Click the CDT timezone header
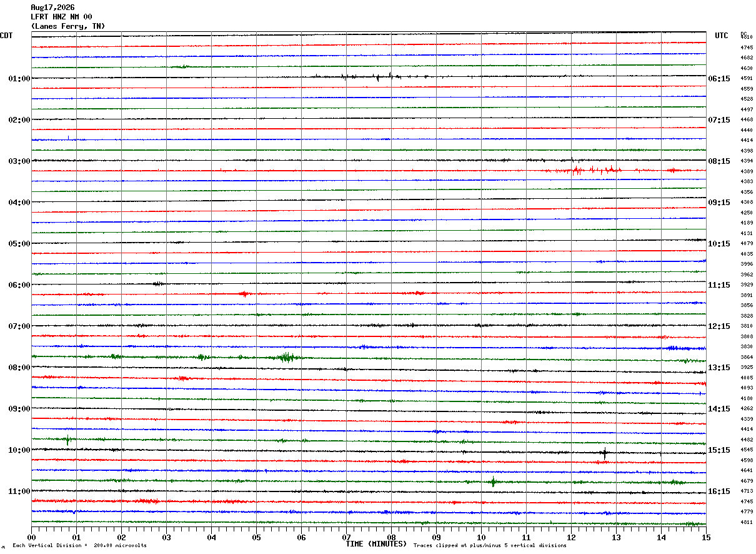The height and width of the screenshot is (554, 756). [6, 36]
